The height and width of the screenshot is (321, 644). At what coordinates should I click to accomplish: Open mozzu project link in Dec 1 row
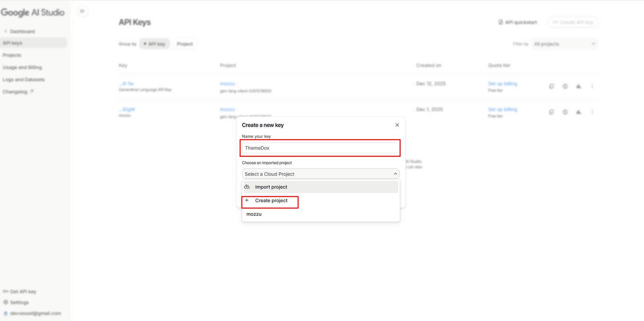tap(227, 109)
